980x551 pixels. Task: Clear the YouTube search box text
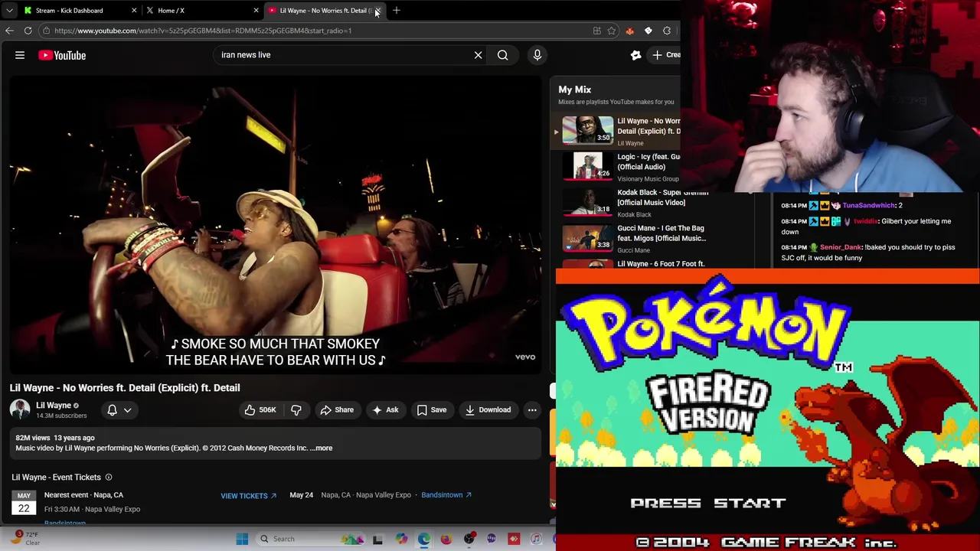click(478, 55)
